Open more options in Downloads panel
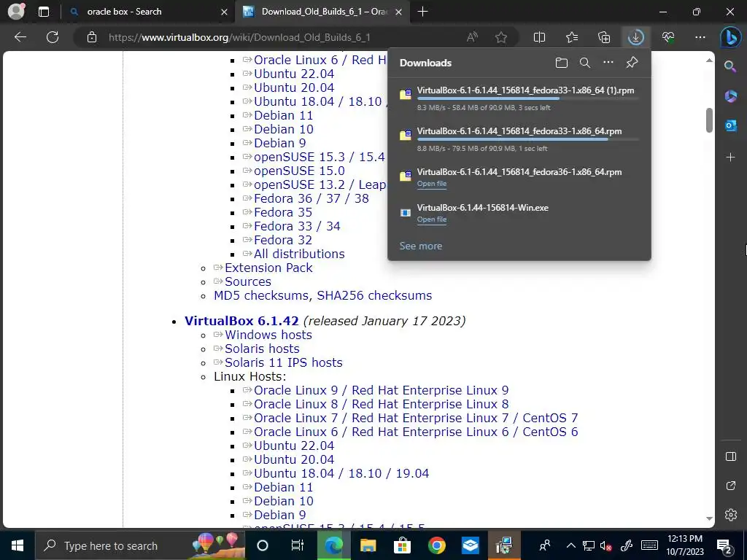This screenshot has height=560, width=747. [608, 63]
